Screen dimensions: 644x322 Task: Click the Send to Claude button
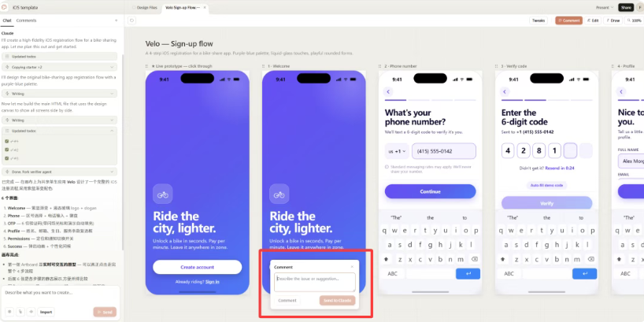337,301
